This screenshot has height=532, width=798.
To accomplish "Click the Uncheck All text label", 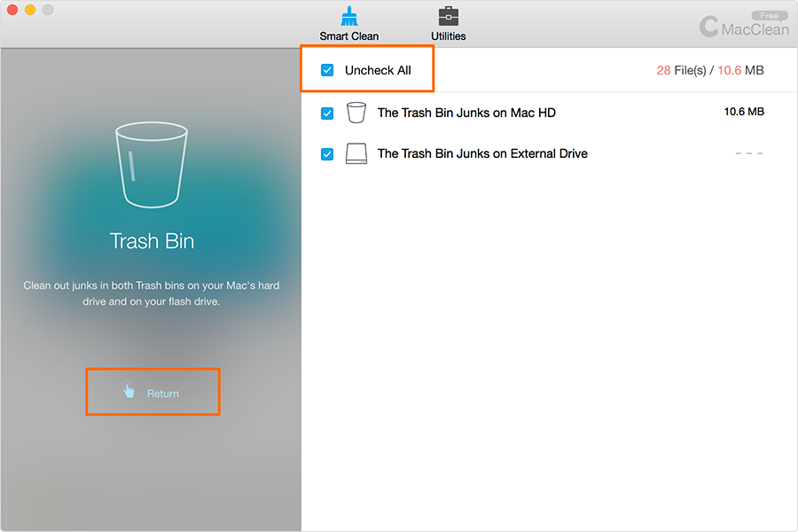I will click(378, 70).
